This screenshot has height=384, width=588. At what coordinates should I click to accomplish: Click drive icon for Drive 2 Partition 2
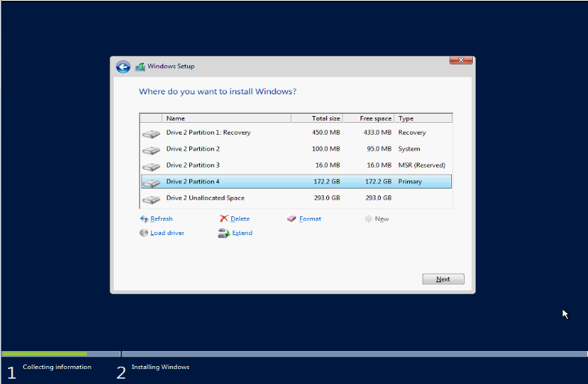151,150
